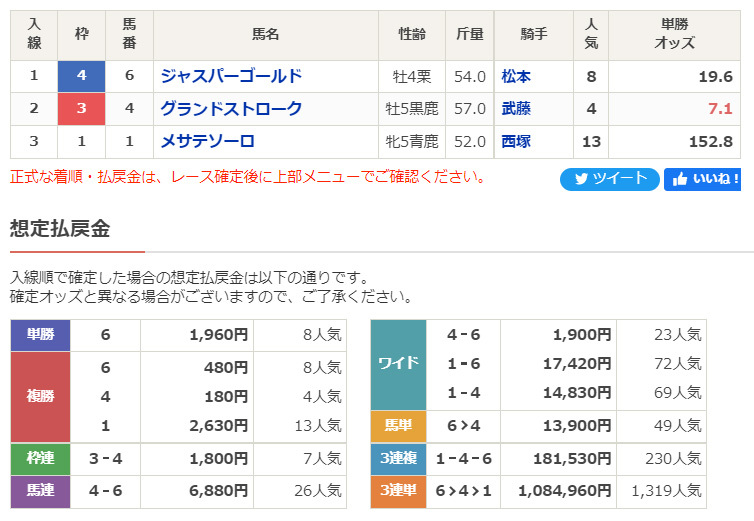Click the 1-4-6 trio combination
The height and width of the screenshot is (521, 754).
[464, 459]
